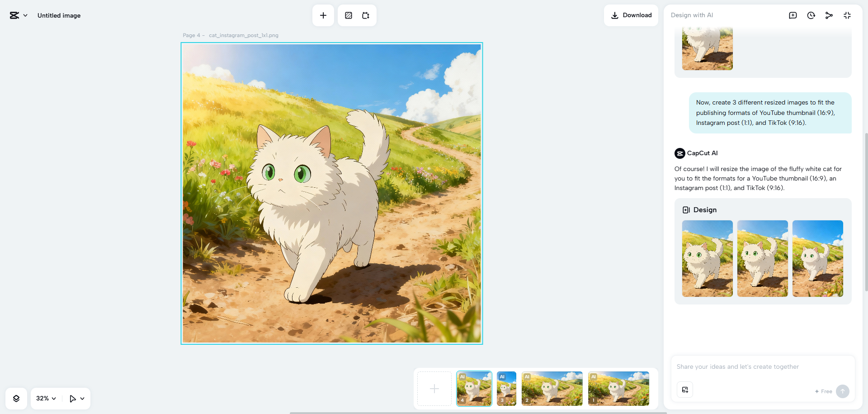Open the share icon in the AI panel
The height and width of the screenshot is (414, 868).
click(x=829, y=15)
